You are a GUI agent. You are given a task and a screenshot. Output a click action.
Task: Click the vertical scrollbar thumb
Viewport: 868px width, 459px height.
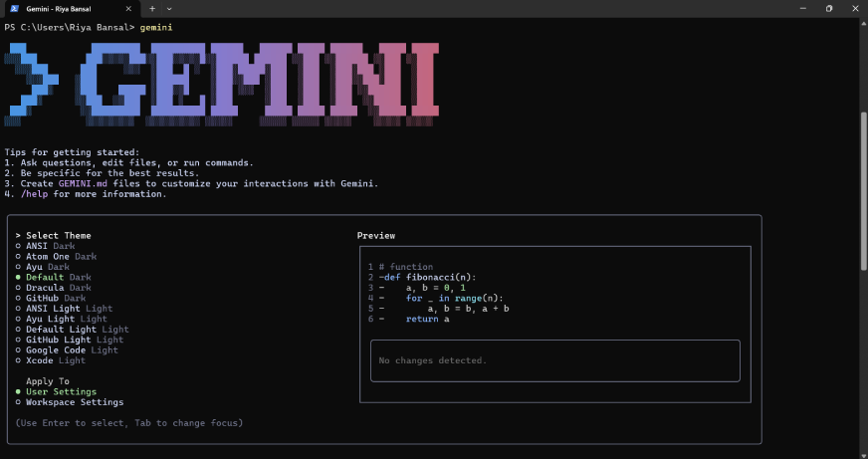(864, 191)
